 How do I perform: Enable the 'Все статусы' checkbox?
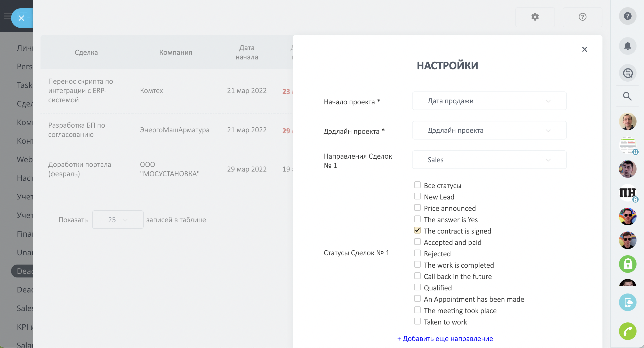pyautogui.click(x=417, y=185)
